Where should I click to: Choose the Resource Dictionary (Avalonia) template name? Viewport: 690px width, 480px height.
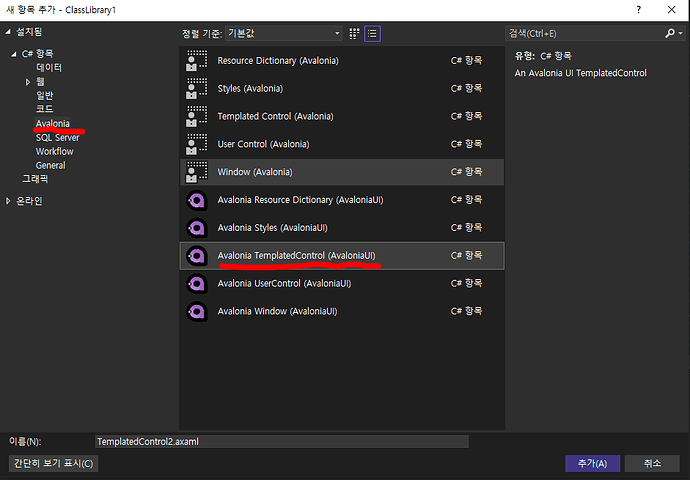[x=278, y=61]
